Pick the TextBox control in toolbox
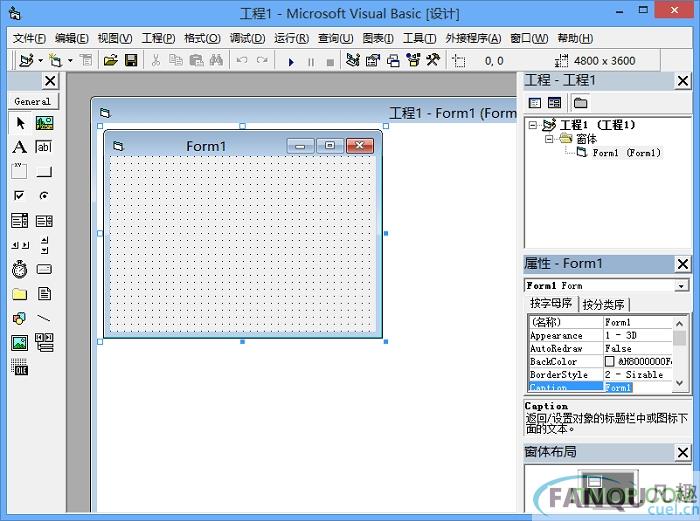Viewport: 700px width, 521px height. coord(44,147)
